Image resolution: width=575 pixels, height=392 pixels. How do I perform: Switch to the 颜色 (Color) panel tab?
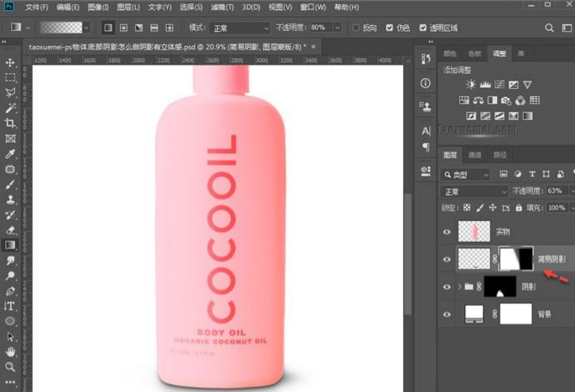[449, 54]
